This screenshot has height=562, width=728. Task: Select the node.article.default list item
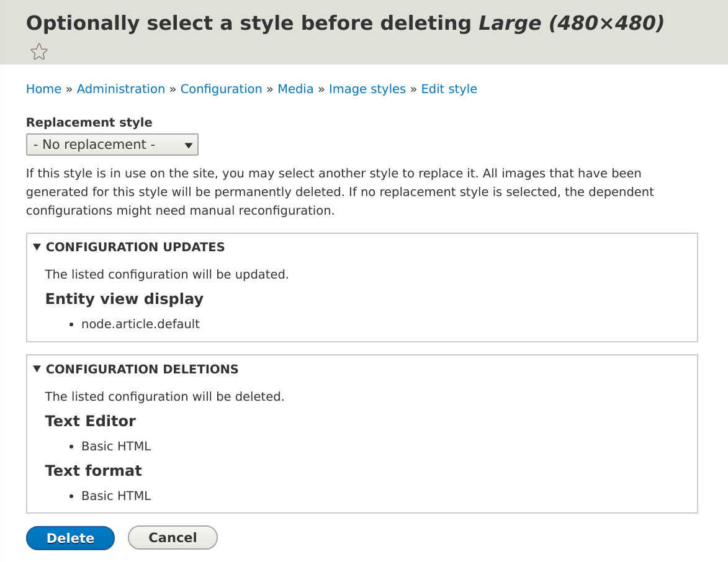tap(140, 324)
